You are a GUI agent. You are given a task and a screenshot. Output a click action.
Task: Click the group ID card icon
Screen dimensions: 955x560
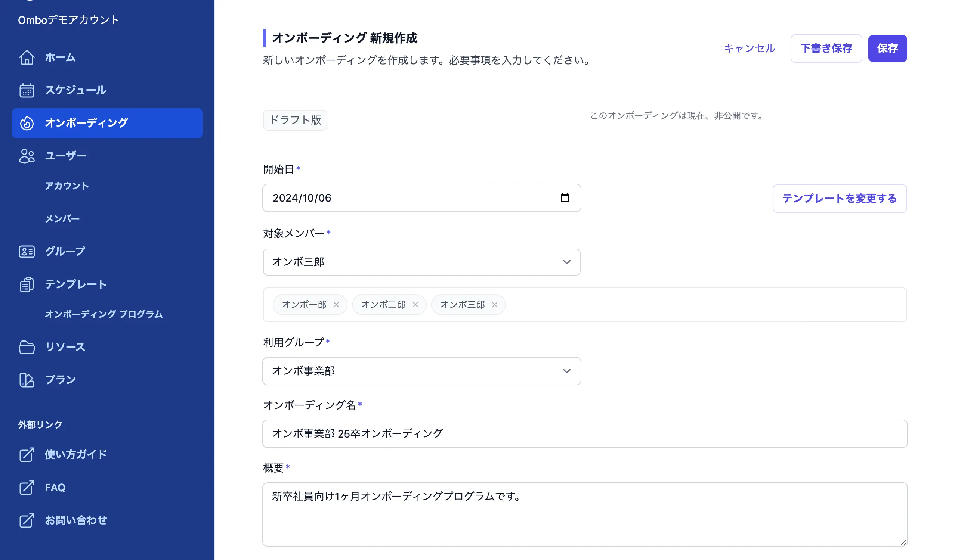(x=27, y=251)
